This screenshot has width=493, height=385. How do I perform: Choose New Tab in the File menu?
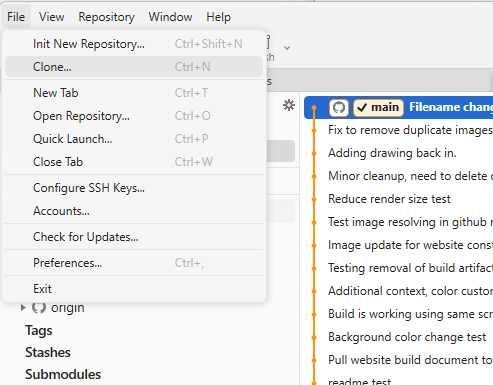pos(134,93)
